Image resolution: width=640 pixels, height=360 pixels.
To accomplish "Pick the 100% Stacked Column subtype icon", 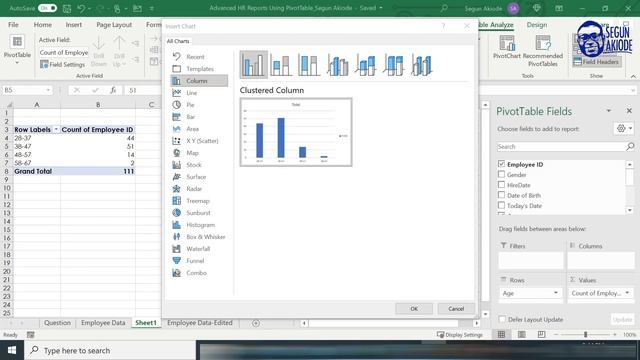I will (x=309, y=65).
